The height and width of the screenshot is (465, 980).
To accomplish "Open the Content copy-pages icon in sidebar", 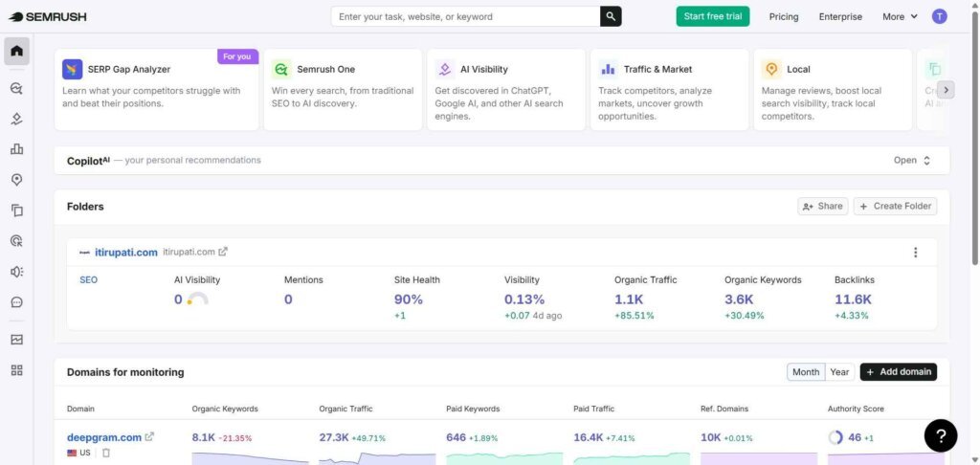I will point(17,210).
